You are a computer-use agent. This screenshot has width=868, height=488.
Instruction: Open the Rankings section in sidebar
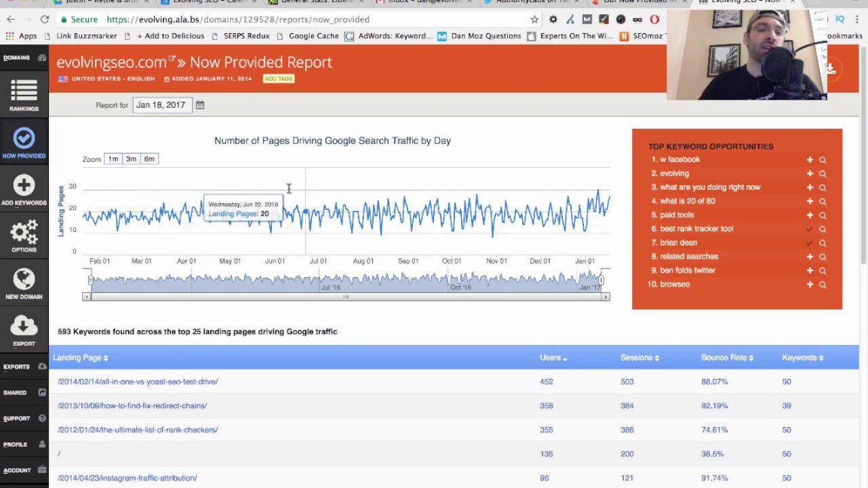(x=24, y=95)
